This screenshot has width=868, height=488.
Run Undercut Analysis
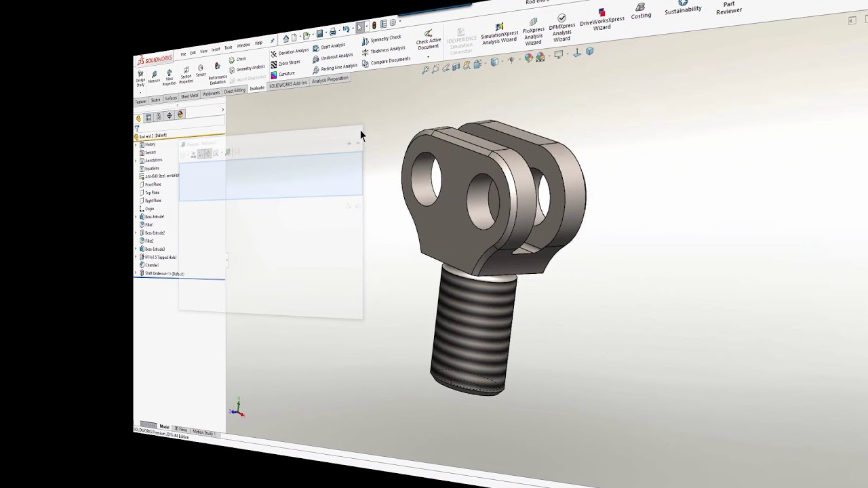[333, 57]
